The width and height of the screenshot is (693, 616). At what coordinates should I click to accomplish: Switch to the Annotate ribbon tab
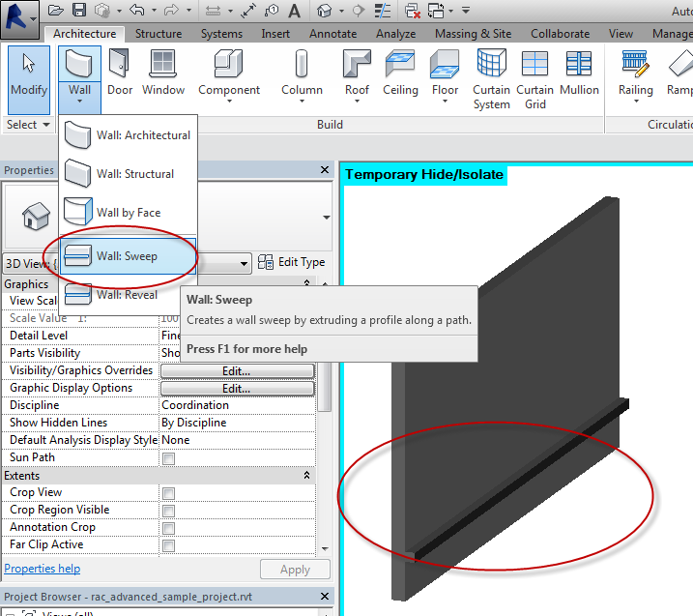click(332, 34)
